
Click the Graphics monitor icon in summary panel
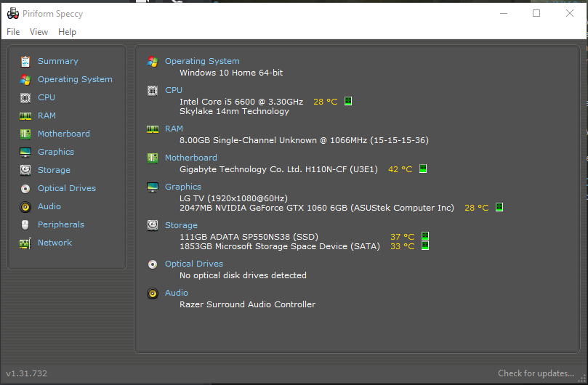pos(153,187)
